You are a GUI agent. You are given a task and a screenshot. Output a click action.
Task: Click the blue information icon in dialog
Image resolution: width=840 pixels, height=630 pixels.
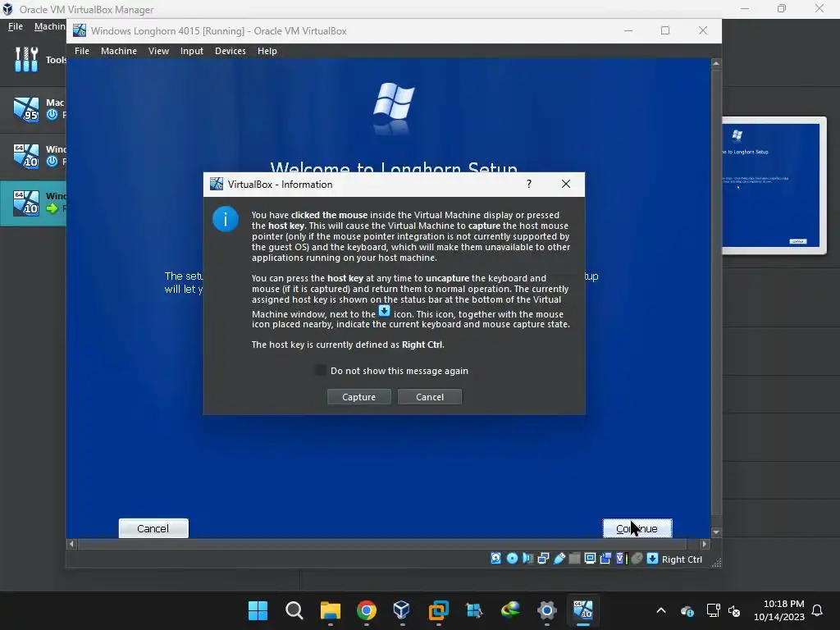[226, 219]
